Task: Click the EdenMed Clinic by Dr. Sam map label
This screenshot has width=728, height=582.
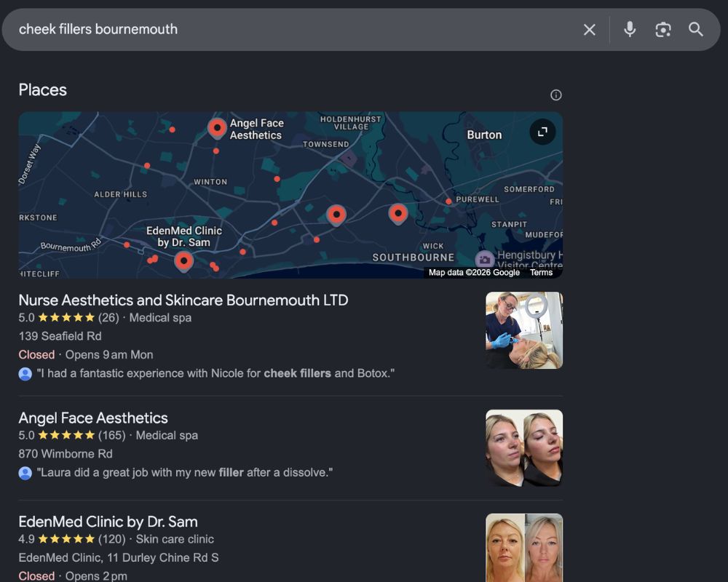Action: pyautogui.click(x=184, y=236)
